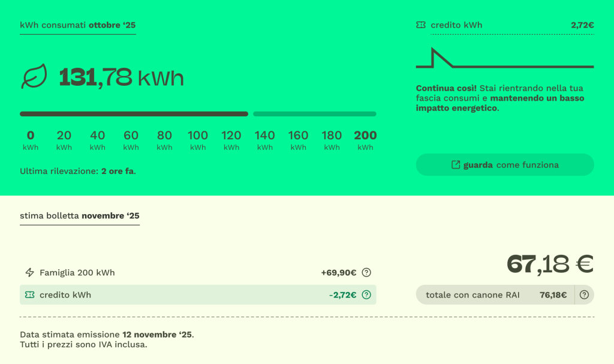
Task: Click the credito kWh label in bill row
Action: click(65, 294)
